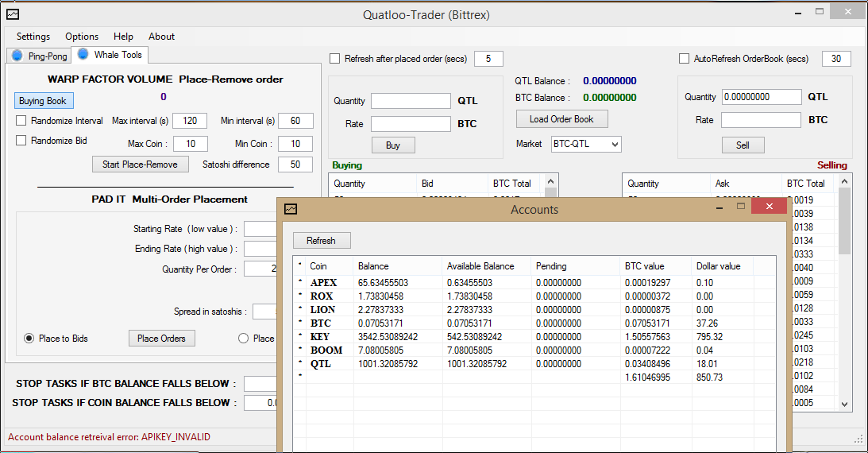868x453 pixels.
Task: Tick the AutoRefresh OrderBook checkbox
Action: pos(685,59)
